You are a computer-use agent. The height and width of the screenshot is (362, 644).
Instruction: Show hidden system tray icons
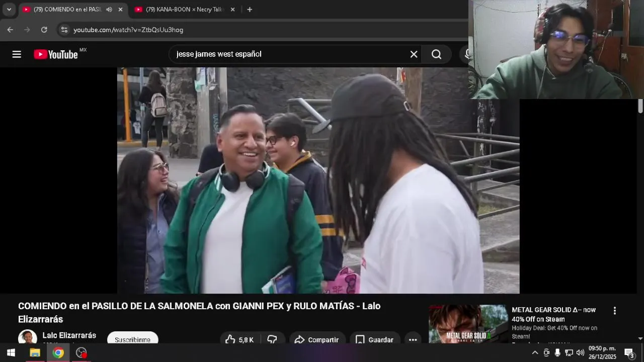535,353
